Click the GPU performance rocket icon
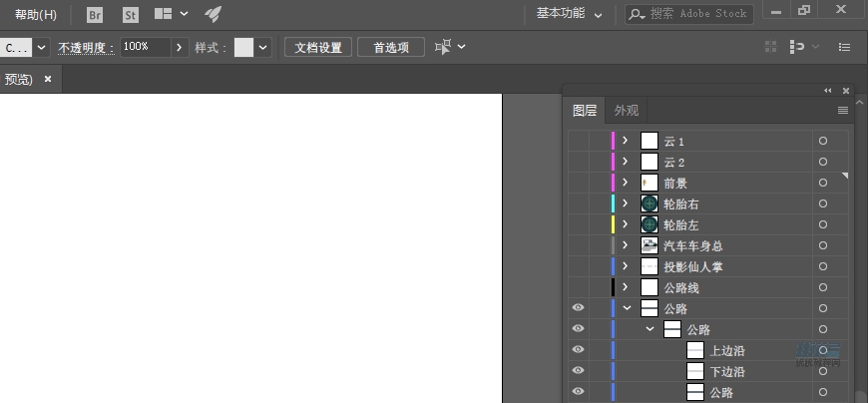Image resolution: width=868 pixels, height=403 pixels. 213,14
